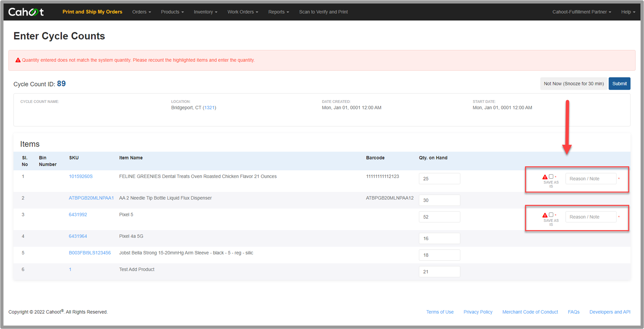Open Privacy Policy link
Viewport: 644px width, 329px height.
coord(478,312)
